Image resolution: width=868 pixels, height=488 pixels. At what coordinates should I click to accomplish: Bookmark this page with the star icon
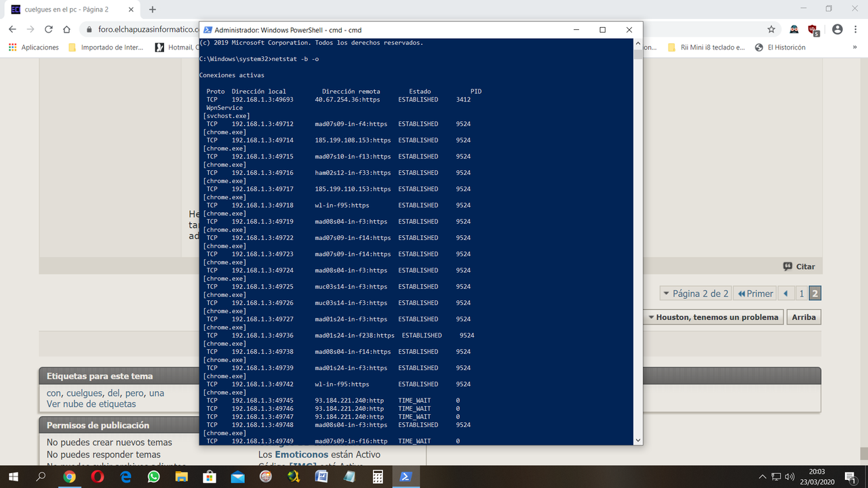tap(771, 29)
